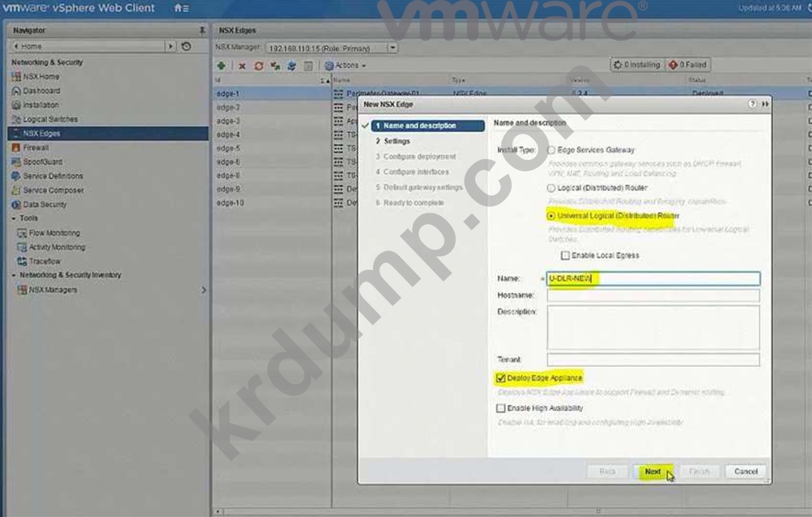
Task: Click the red delete edge icon
Action: (242, 65)
